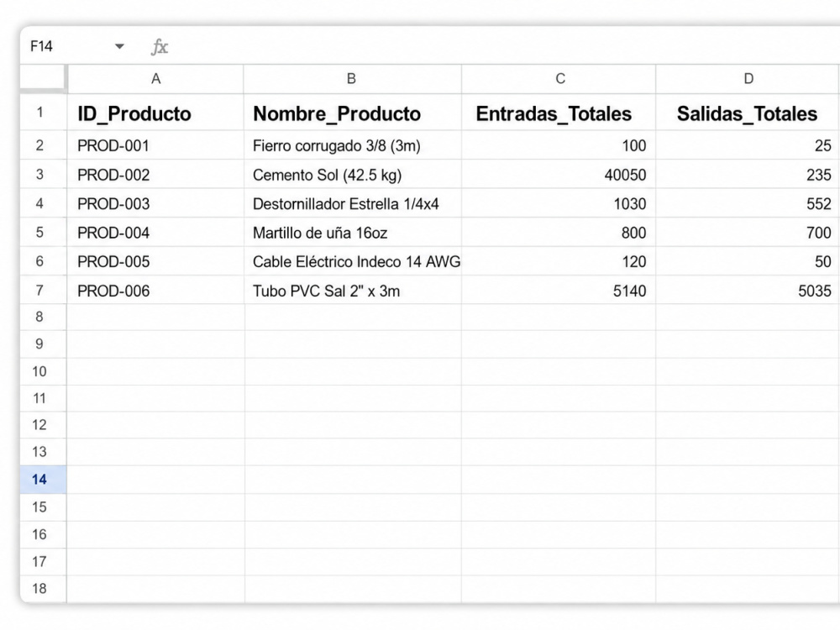
Task: Select row 1 header
Action: 43,113
